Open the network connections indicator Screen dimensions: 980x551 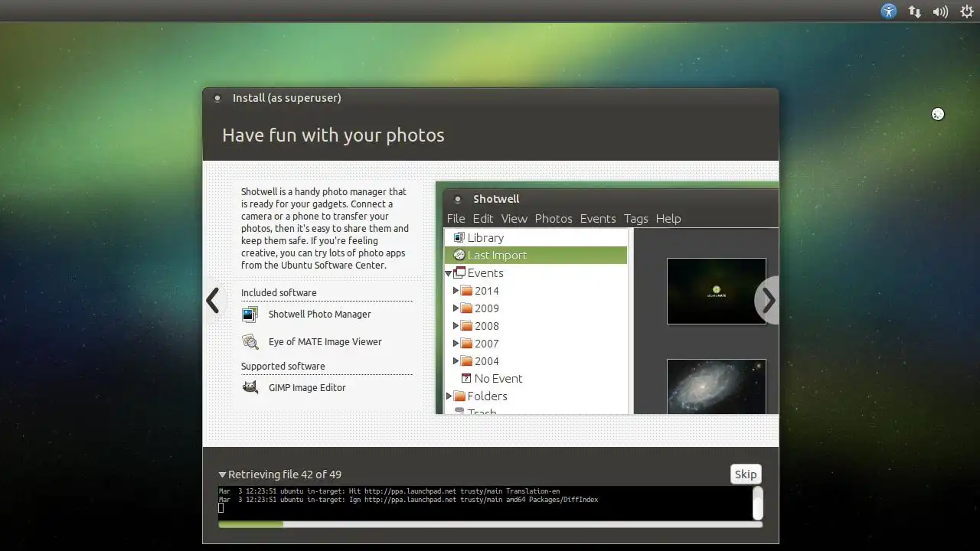(x=914, y=11)
